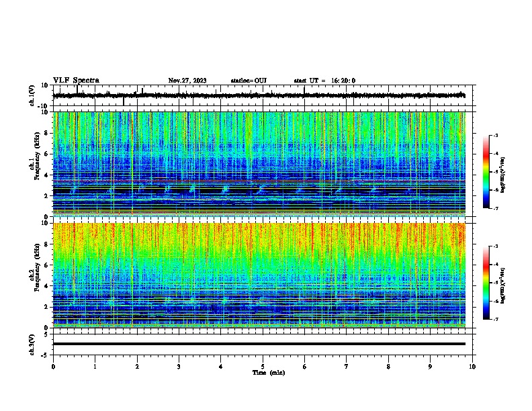Click time-axis tick label "3"

pyautogui.click(x=179, y=367)
